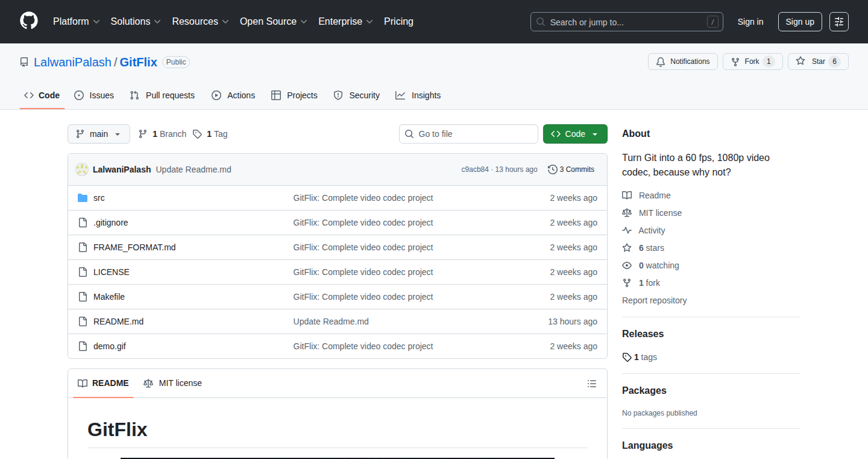Open the .gitignore file
868x459 pixels.
coord(111,223)
